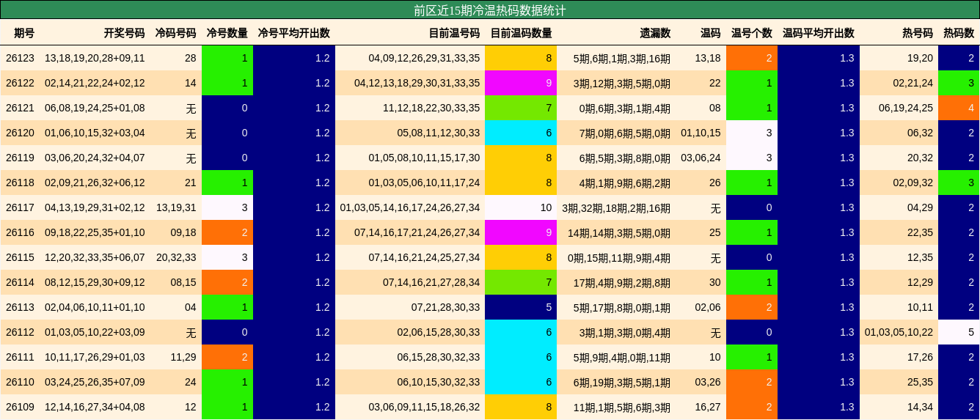
Task: Select period number 26116
Action: point(20,232)
